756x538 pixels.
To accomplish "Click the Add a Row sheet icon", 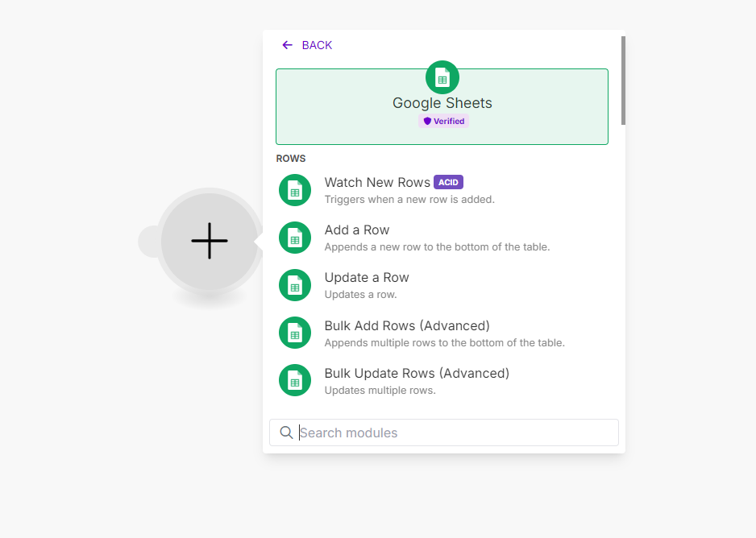I will (x=295, y=238).
